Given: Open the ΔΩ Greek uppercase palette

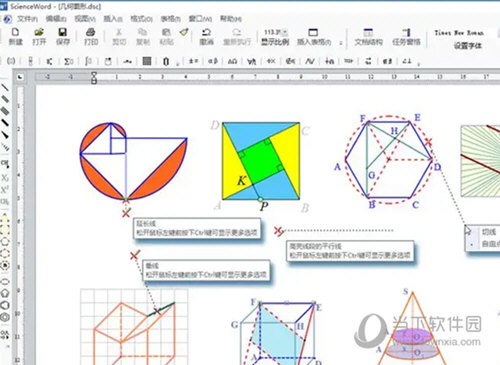Looking at the screenshot, I should 232,61.
